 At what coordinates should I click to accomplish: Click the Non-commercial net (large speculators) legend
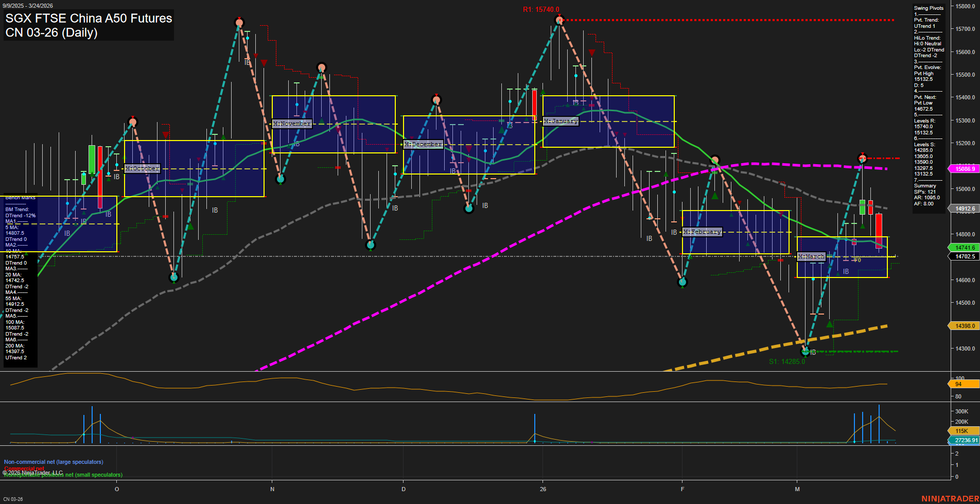54,462
